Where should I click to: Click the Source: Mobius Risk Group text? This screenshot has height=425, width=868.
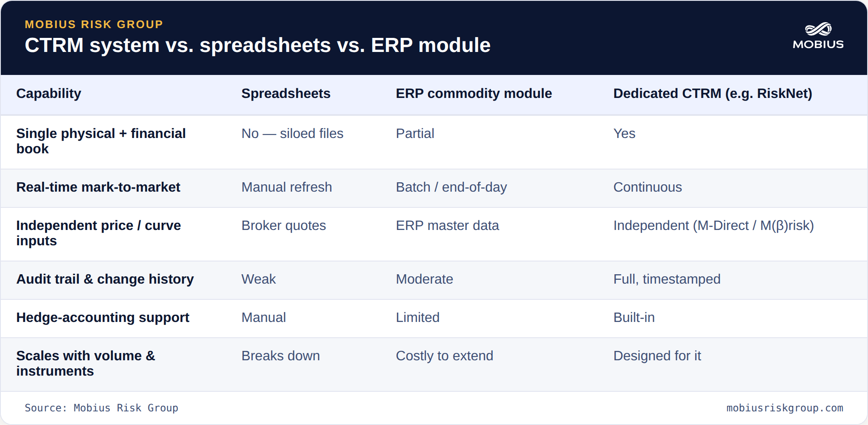[x=101, y=408]
